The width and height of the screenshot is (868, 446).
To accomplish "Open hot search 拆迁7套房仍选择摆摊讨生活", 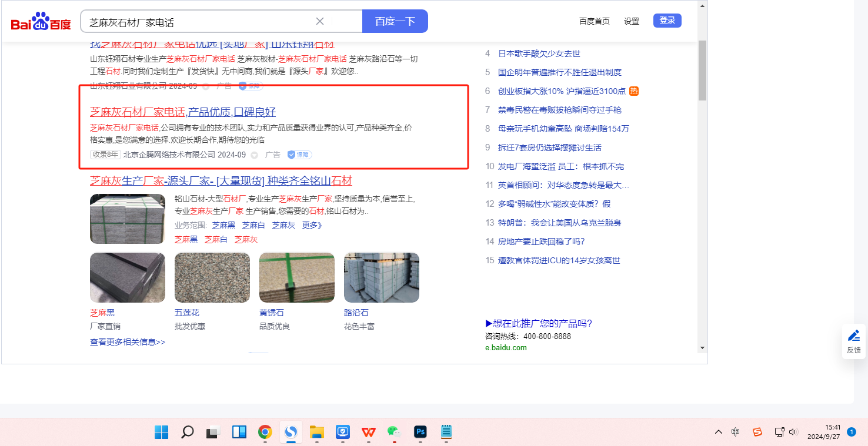I will tap(550, 147).
